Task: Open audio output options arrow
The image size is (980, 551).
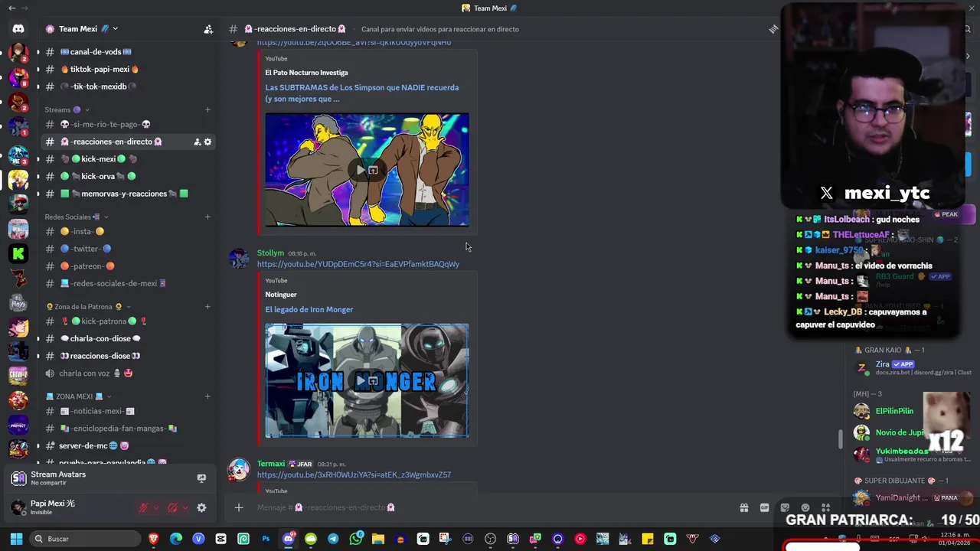Action: pos(185,507)
